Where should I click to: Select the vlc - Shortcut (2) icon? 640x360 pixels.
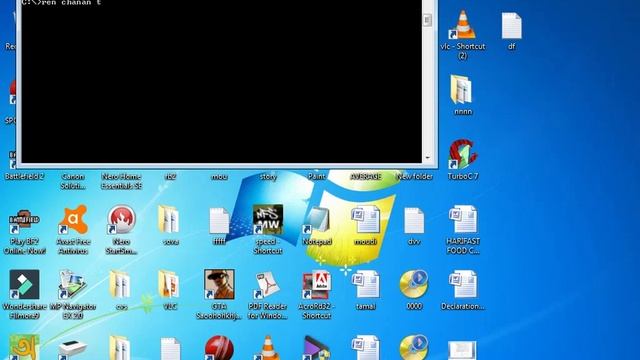click(462, 25)
